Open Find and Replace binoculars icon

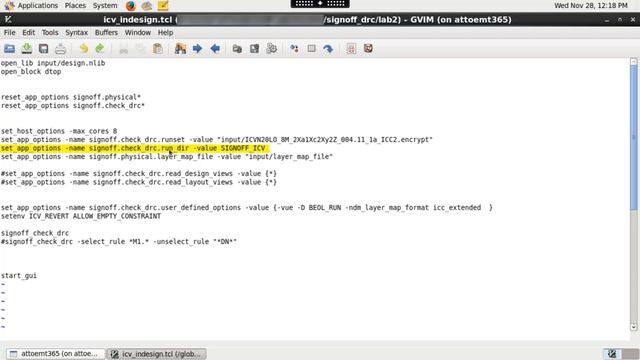click(180, 49)
